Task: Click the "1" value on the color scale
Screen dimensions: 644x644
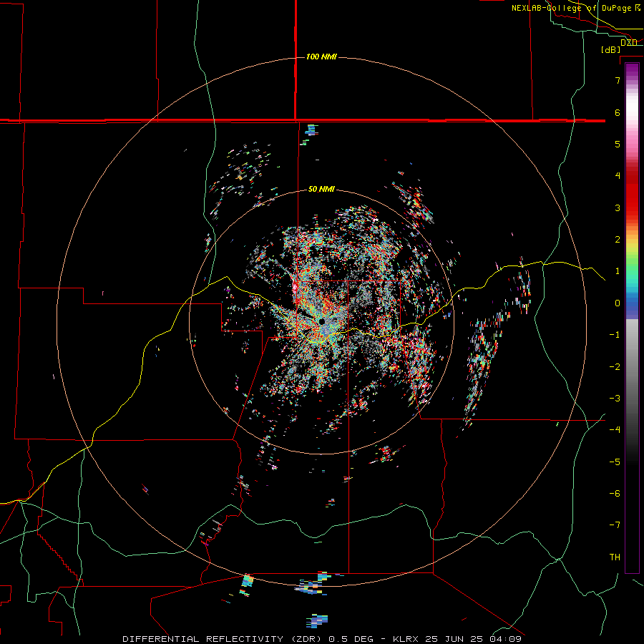Action: (x=618, y=271)
